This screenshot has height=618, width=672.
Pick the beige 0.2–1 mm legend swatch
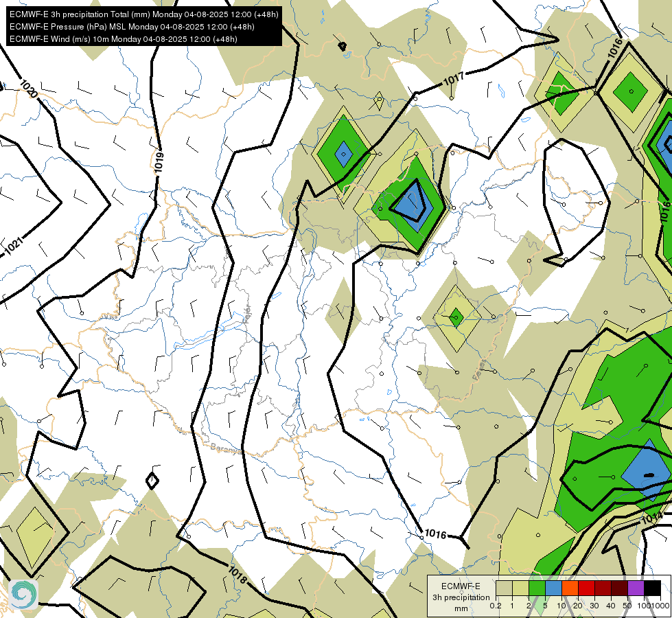click(x=504, y=588)
